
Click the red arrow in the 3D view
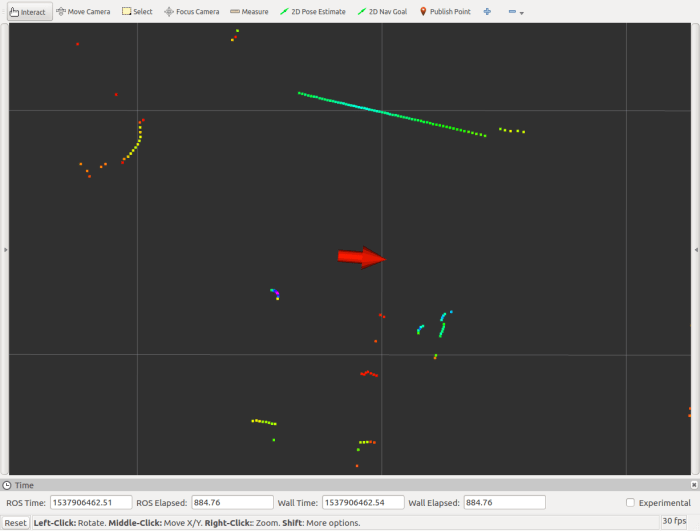click(361, 258)
